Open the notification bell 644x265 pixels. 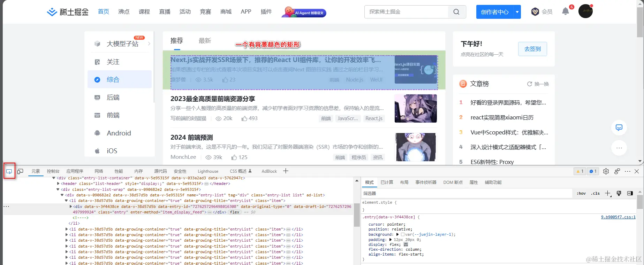pyautogui.click(x=566, y=11)
